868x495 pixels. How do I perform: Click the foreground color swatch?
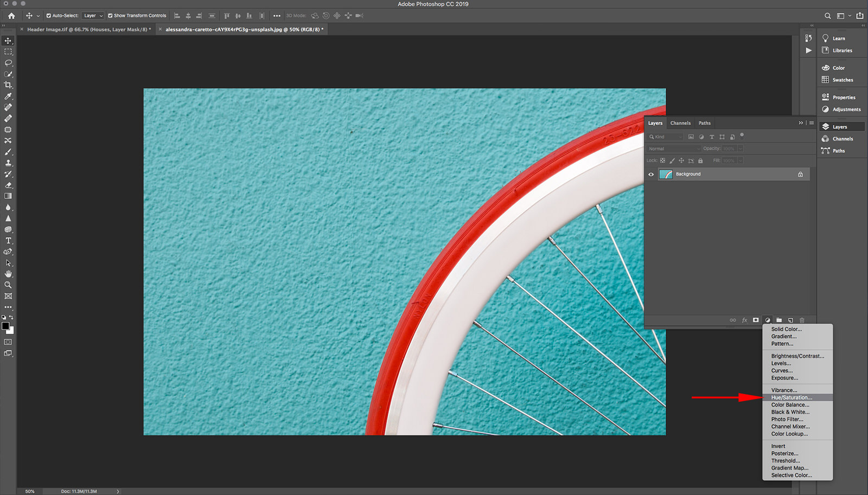tap(5, 326)
